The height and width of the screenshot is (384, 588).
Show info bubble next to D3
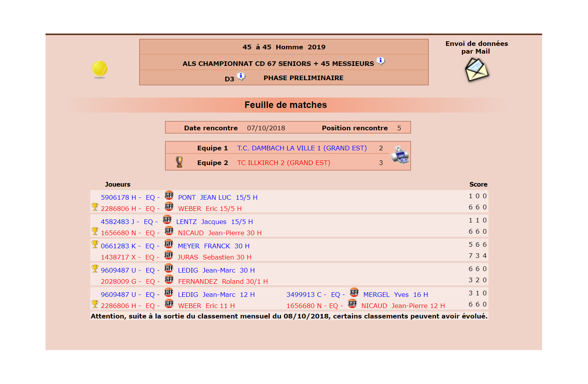241,76
